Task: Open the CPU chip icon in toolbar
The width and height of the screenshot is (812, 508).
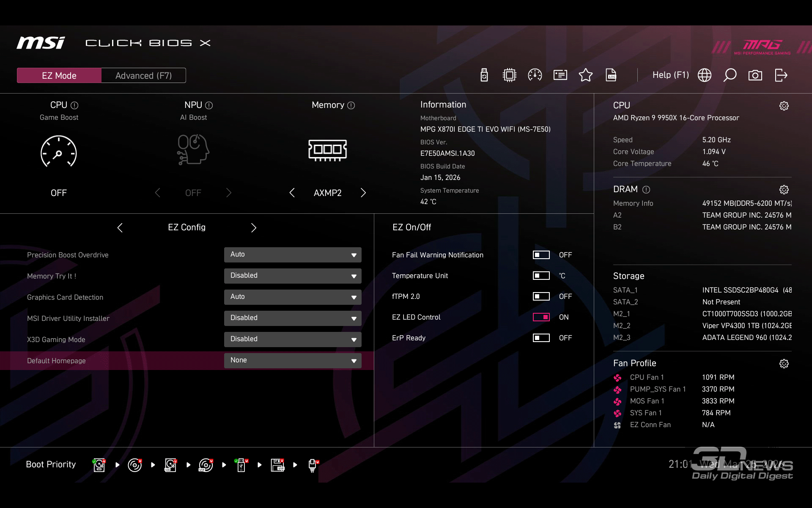Action: click(509, 75)
